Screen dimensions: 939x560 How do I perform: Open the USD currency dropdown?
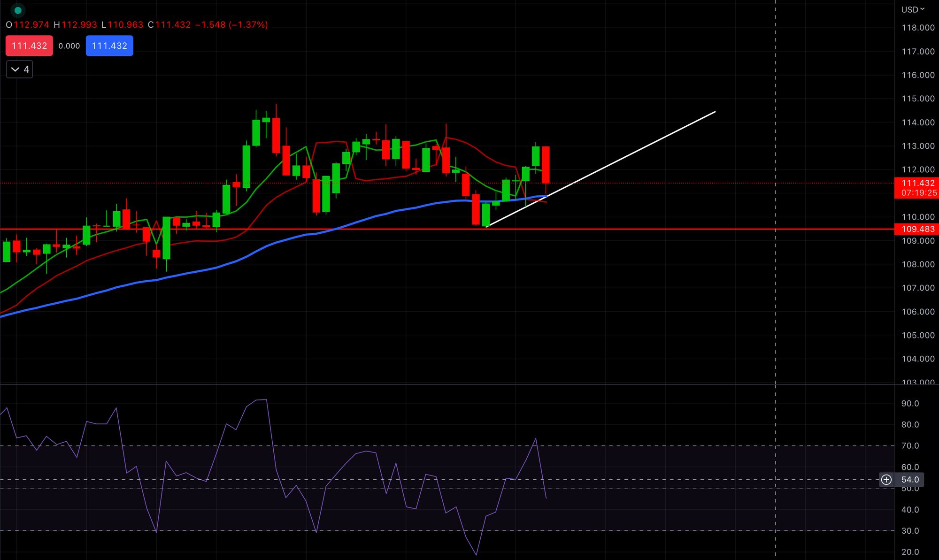[913, 9]
